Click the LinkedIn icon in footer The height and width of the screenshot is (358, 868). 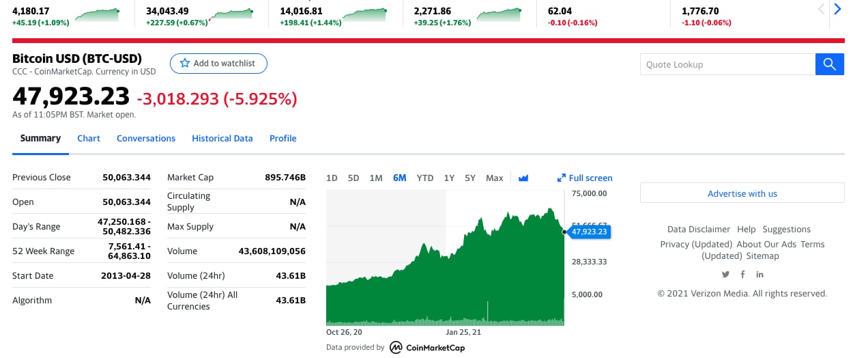[759, 274]
